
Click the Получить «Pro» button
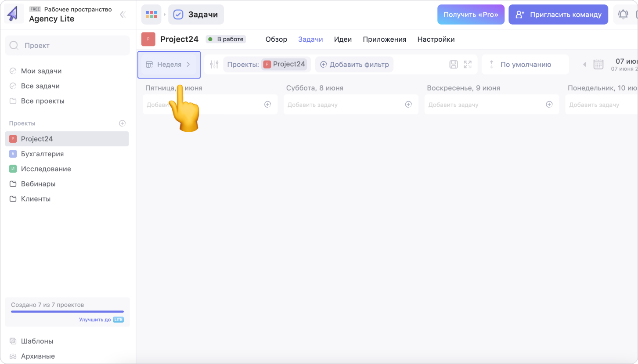pyautogui.click(x=471, y=14)
